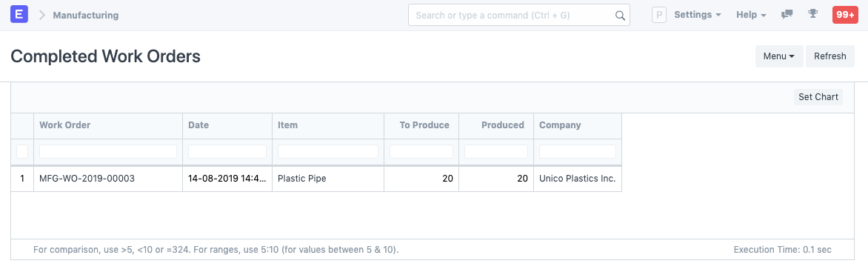Click the Work Order filter field
This screenshot has width=868, height=275.
pyautogui.click(x=108, y=151)
